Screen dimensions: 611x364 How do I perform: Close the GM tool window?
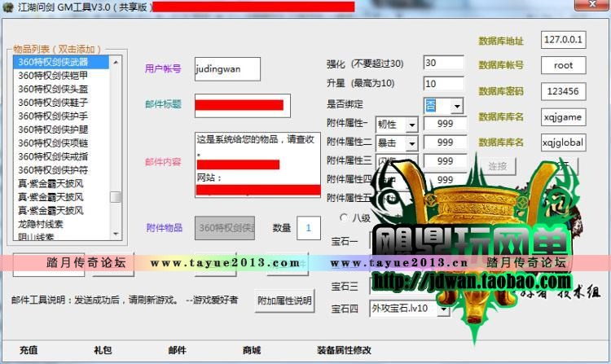click(x=591, y=5)
